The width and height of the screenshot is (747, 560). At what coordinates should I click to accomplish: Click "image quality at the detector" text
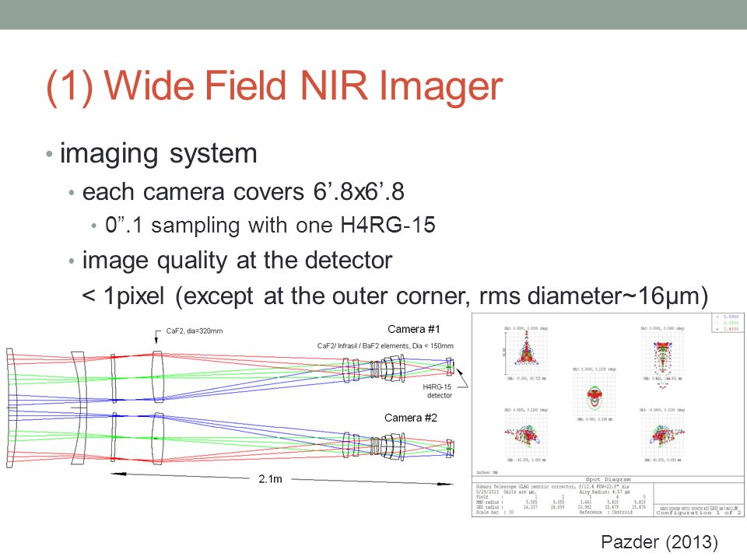coord(237,260)
